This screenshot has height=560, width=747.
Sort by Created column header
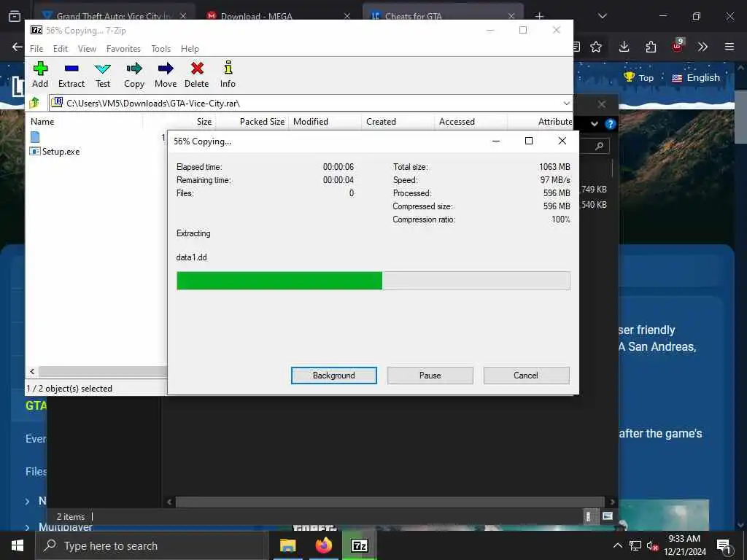(398, 122)
